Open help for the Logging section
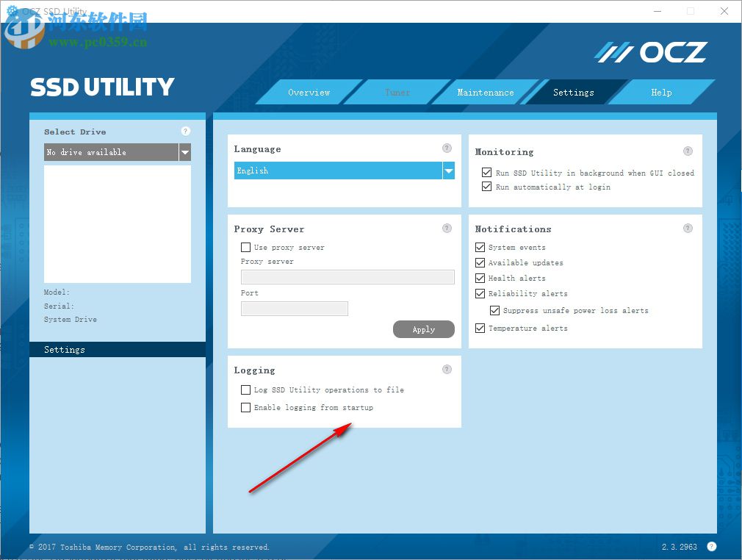Image resolution: width=742 pixels, height=560 pixels. (447, 369)
